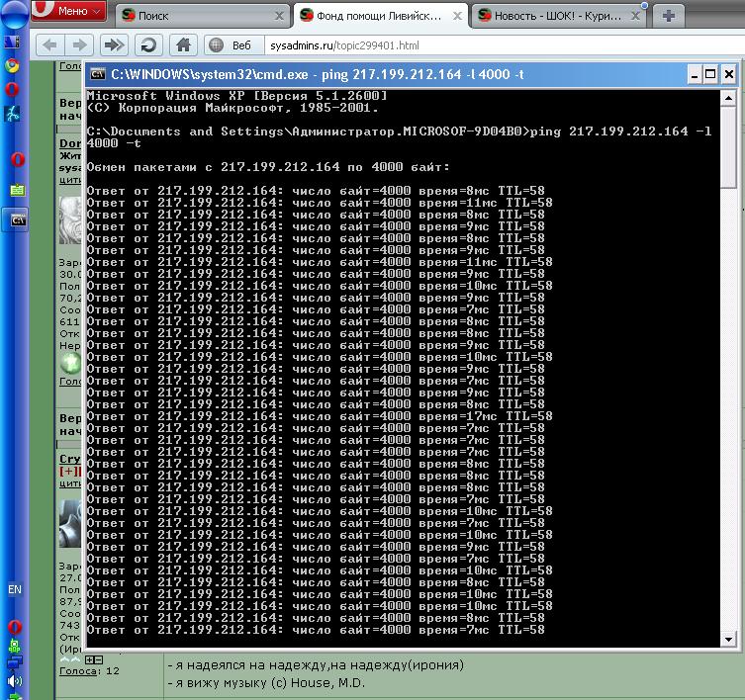Click the signature я надеялся на надежду
This screenshot has height=700, width=745.
316,664
